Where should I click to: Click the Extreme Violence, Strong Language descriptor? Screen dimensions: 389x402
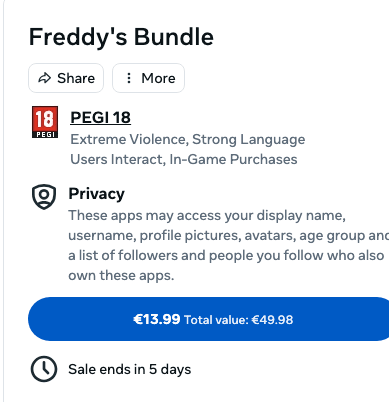tap(188, 139)
